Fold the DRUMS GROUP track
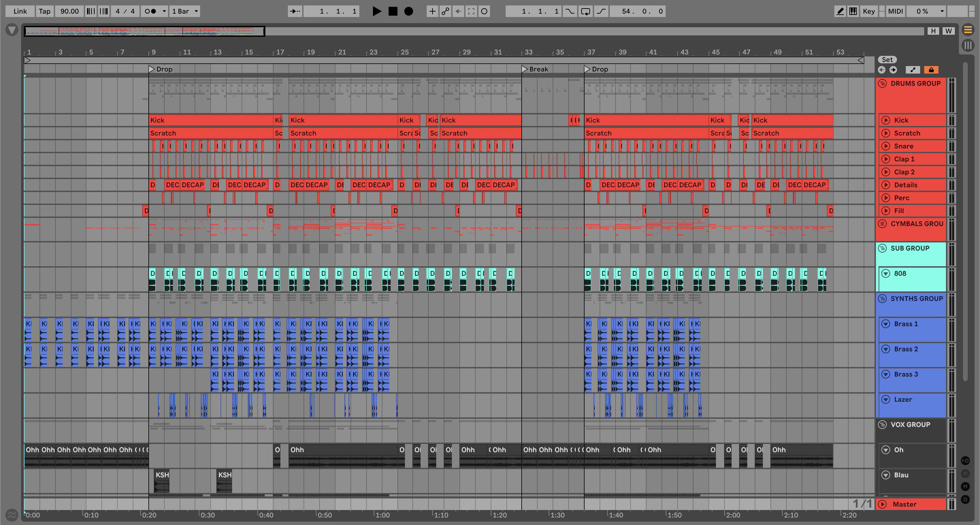 pyautogui.click(x=883, y=83)
